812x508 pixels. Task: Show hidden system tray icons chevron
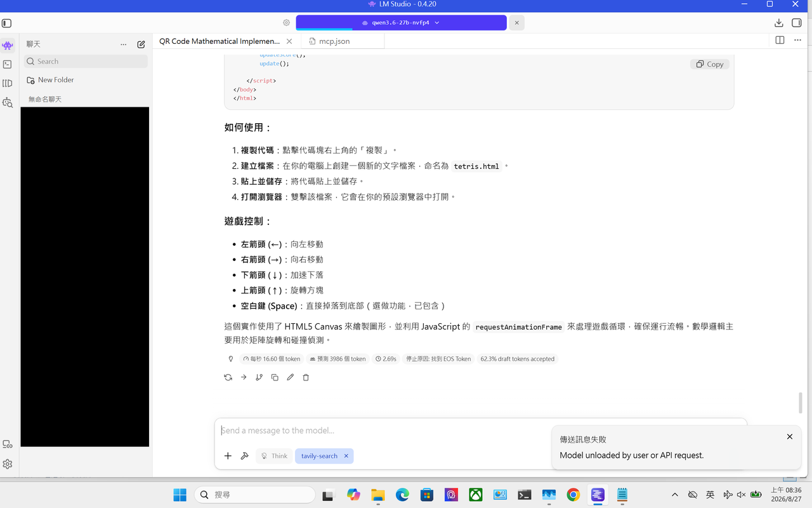pyautogui.click(x=675, y=495)
